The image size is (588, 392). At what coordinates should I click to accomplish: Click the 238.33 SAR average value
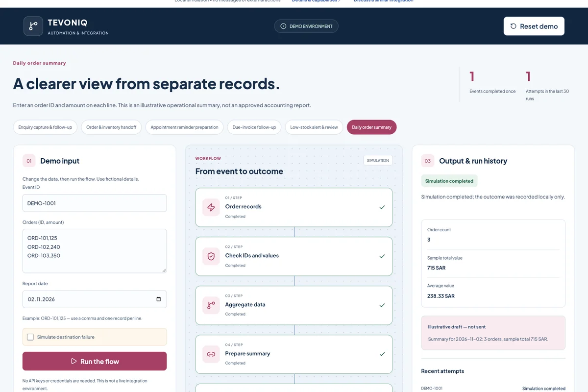[x=441, y=296]
